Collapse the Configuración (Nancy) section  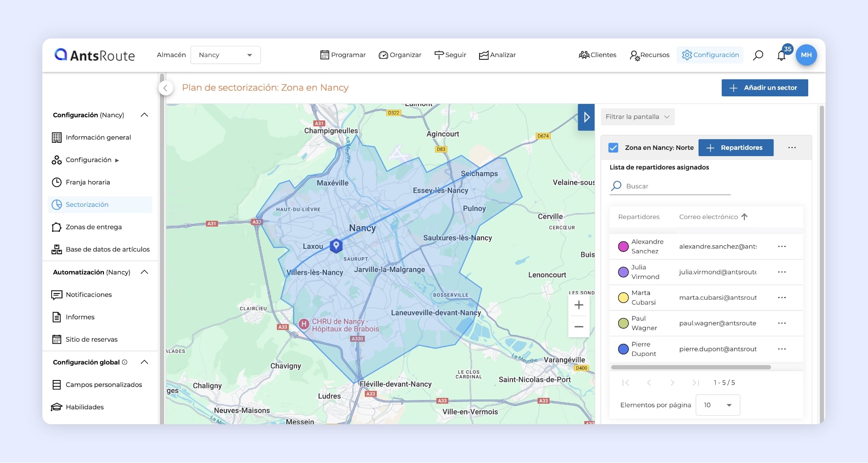pyautogui.click(x=144, y=115)
